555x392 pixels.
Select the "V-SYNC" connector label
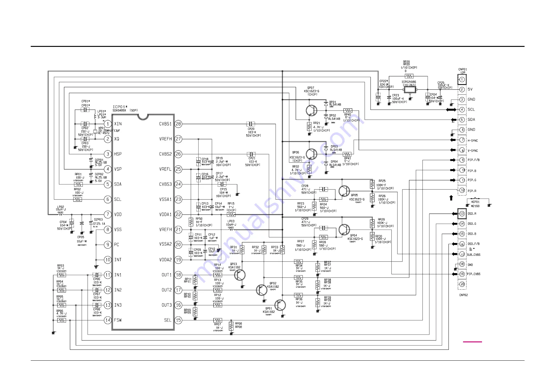click(x=473, y=151)
